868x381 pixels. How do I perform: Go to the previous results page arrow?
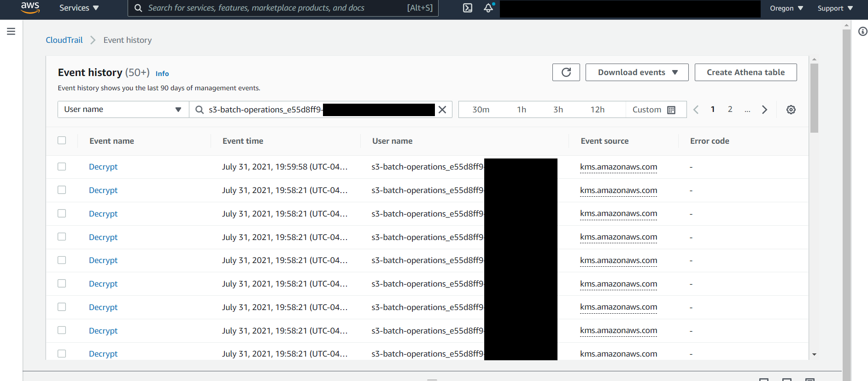click(x=696, y=110)
